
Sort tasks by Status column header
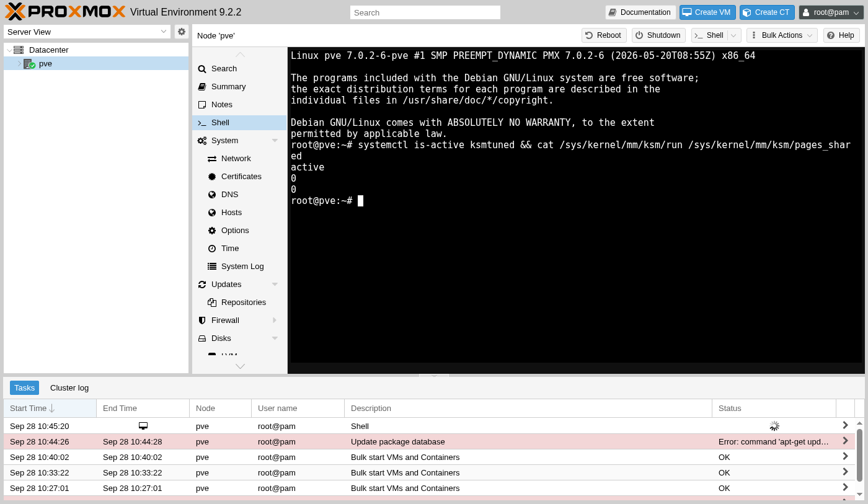[x=774, y=409]
